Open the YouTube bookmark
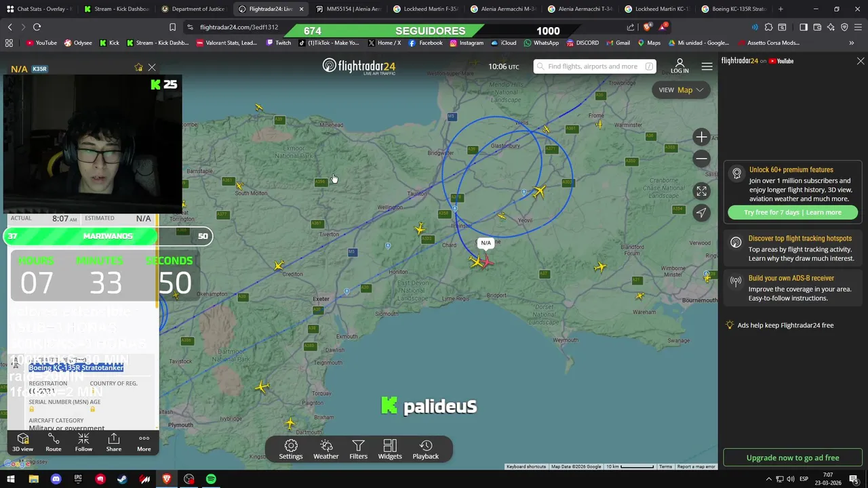The height and width of the screenshot is (488, 868). pos(41,43)
